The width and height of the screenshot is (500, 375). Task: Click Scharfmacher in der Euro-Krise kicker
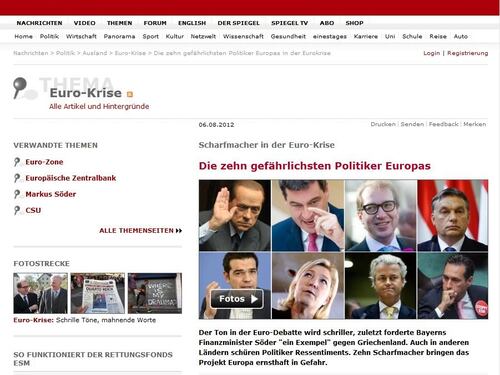coord(267,145)
